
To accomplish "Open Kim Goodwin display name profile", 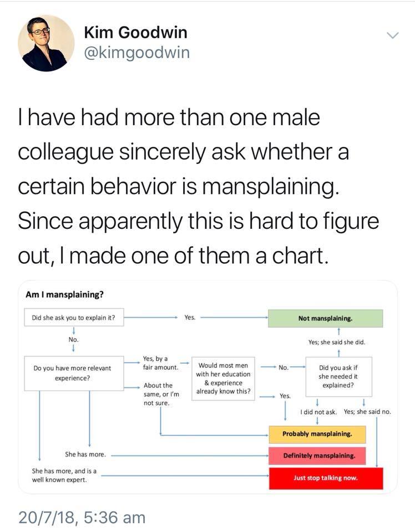I will coord(135,33).
